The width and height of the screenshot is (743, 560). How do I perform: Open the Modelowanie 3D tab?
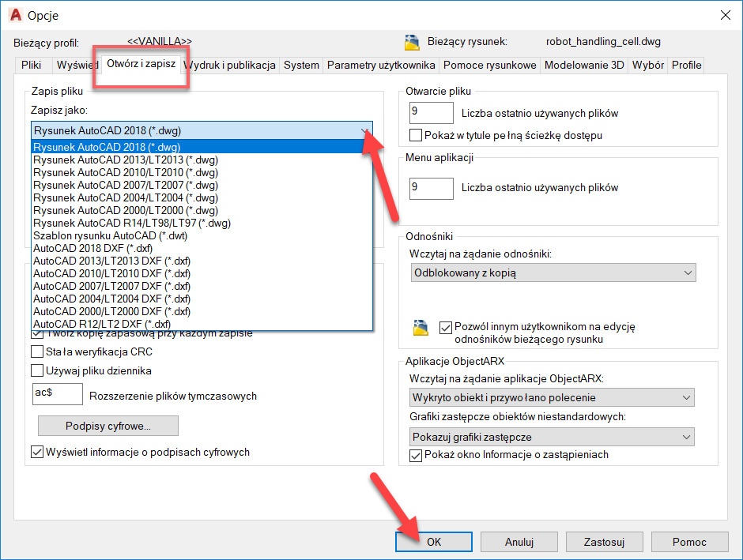click(583, 65)
